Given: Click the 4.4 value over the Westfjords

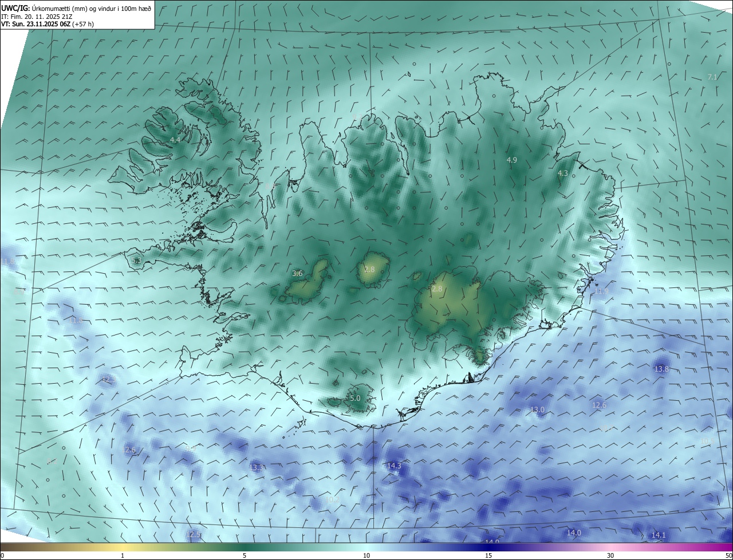Looking at the screenshot, I should (x=175, y=140).
